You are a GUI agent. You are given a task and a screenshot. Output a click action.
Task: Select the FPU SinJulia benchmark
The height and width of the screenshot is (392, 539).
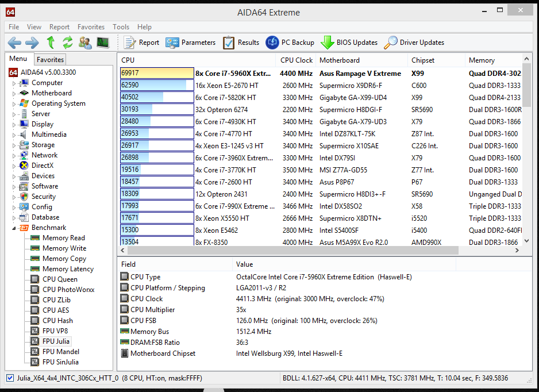(60, 362)
